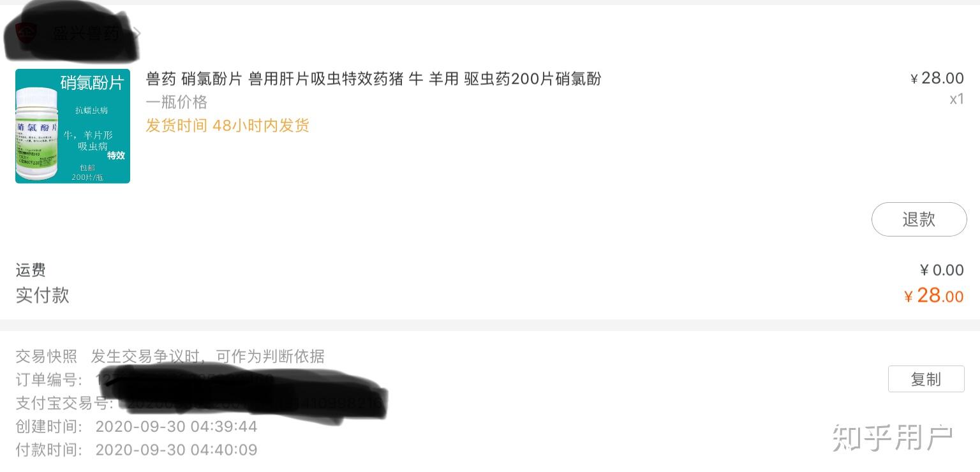
Task: Copy the order number with 复制
Action: tap(926, 379)
